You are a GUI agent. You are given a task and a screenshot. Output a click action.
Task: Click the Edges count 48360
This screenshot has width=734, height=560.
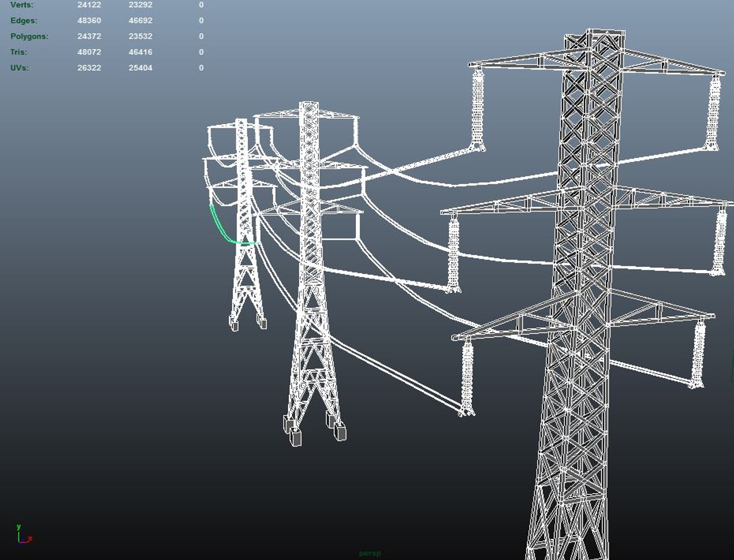coord(89,21)
